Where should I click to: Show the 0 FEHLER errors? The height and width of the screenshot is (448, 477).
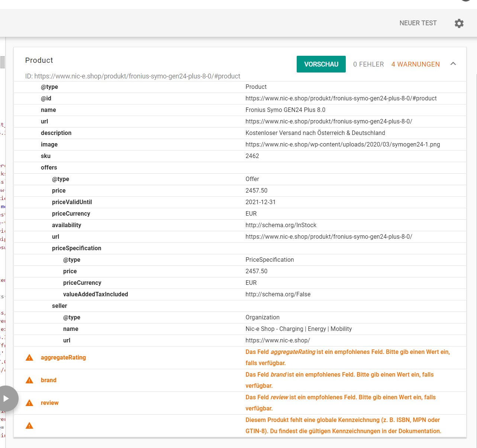pyautogui.click(x=368, y=64)
